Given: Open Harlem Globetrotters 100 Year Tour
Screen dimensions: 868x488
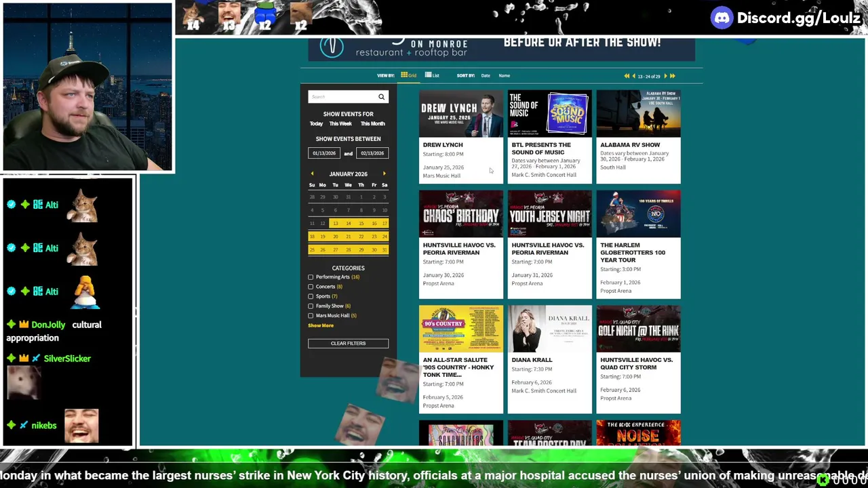Looking at the screenshot, I should coord(633,253).
